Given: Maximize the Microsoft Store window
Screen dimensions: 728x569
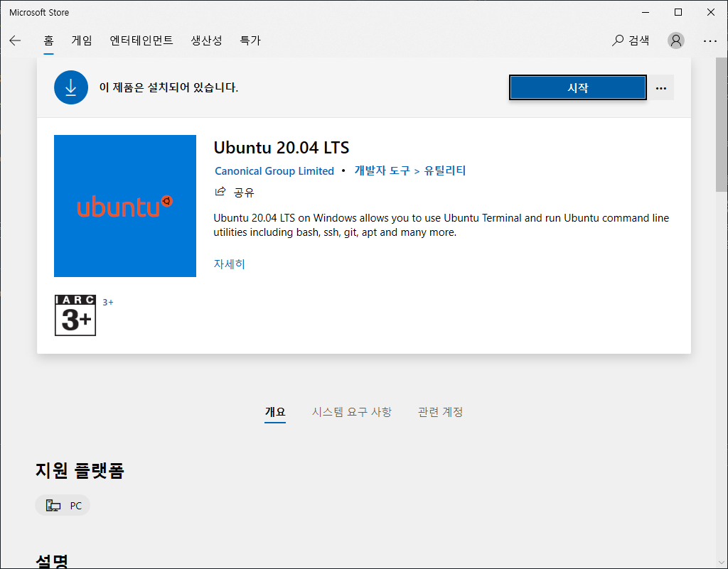Looking at the screenshot, I should pyautogui.click(x=678, y=13).
